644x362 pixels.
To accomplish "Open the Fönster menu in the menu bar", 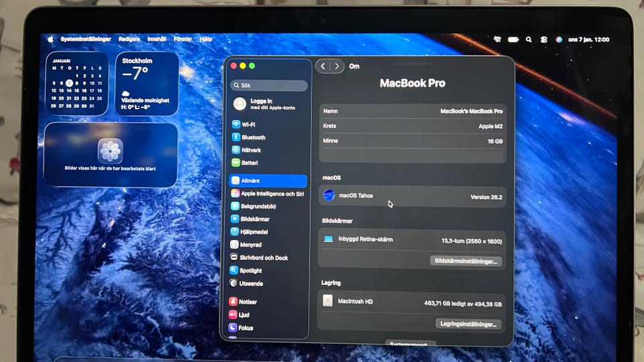I will pos(182,40).
